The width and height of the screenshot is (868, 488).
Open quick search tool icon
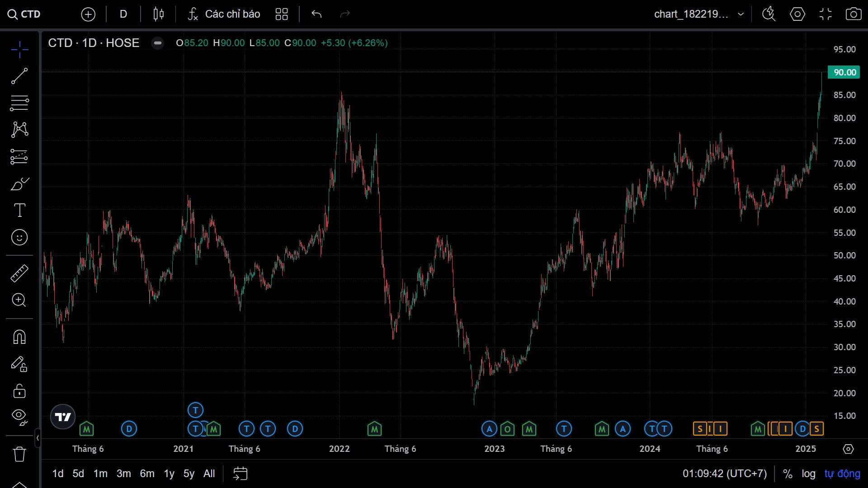pyautogui.click(x=769, y=14)
